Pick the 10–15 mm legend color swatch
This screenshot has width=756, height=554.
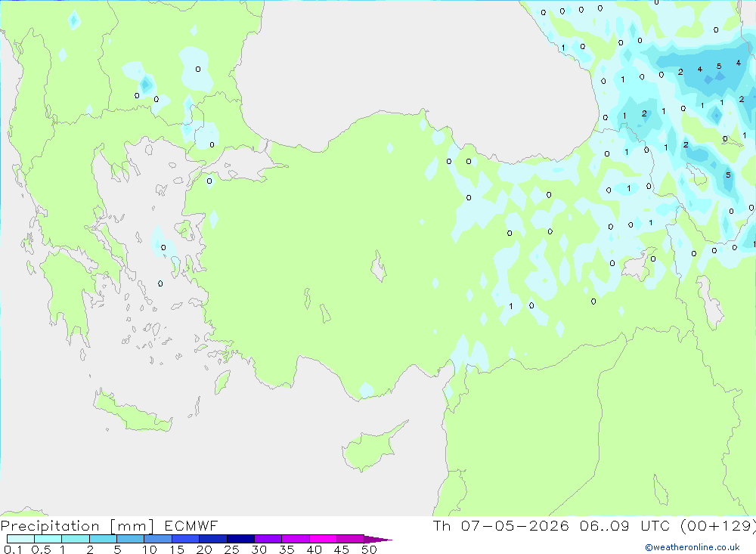click(x=158, y=539)
